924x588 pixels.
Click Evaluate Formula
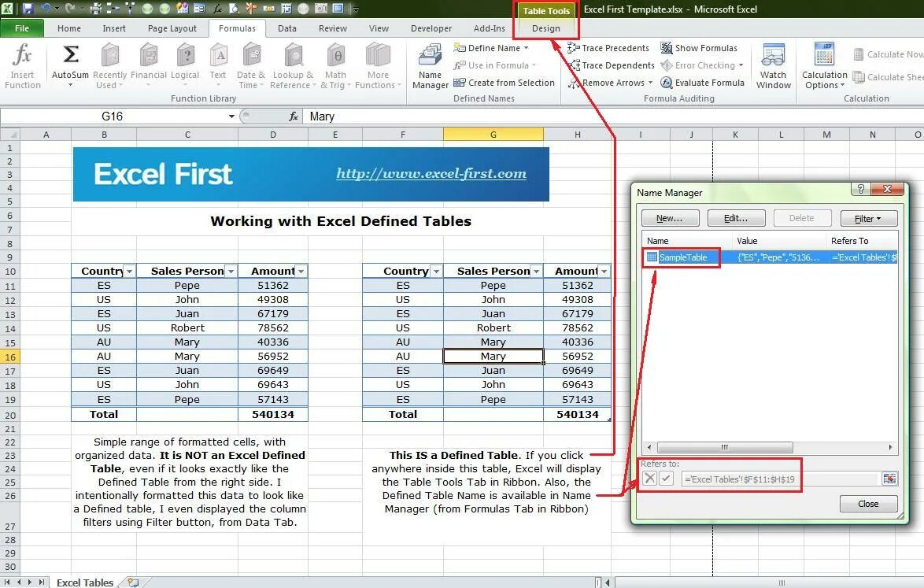(702, 83)
